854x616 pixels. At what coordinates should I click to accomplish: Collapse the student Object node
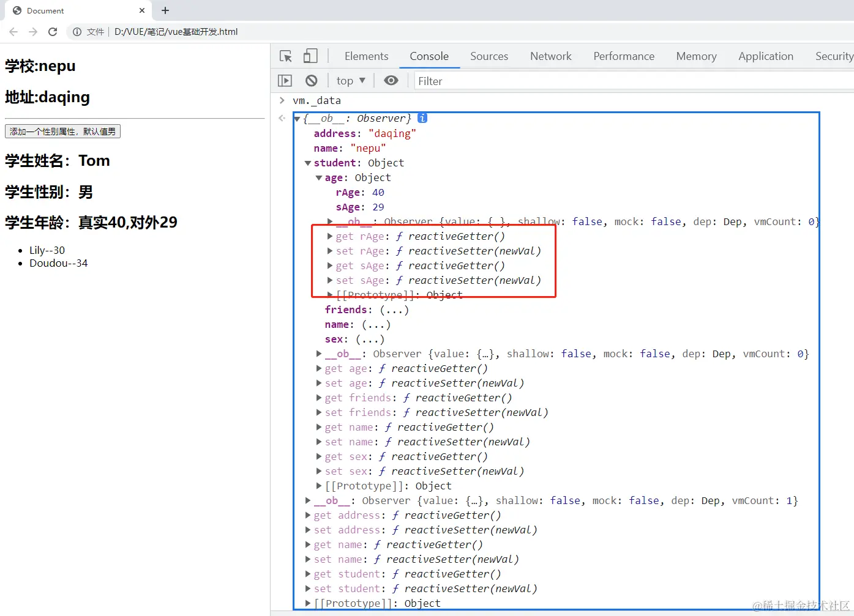pyautogui.click(x=308, y=163)
